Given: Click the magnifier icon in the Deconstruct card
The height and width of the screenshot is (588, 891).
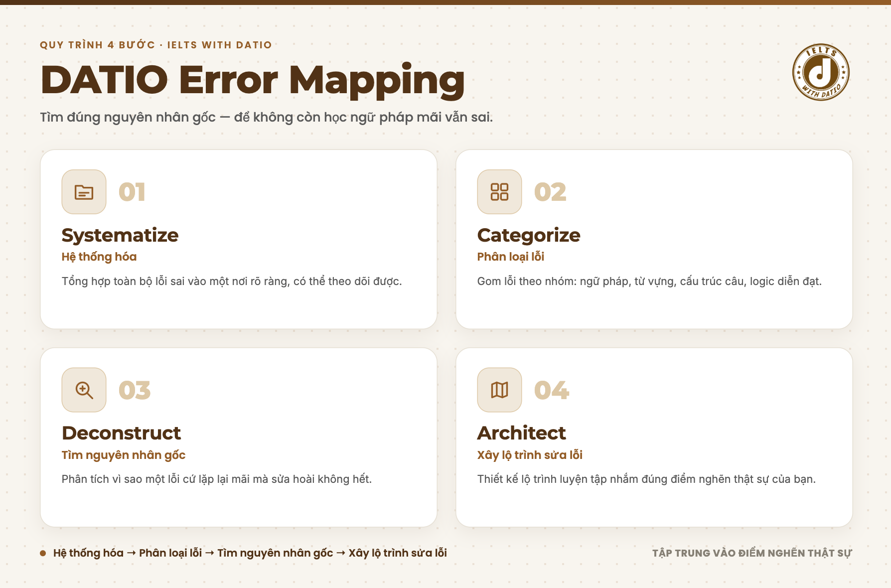Looking at the screenshot, I should click(x=84, y=390).
